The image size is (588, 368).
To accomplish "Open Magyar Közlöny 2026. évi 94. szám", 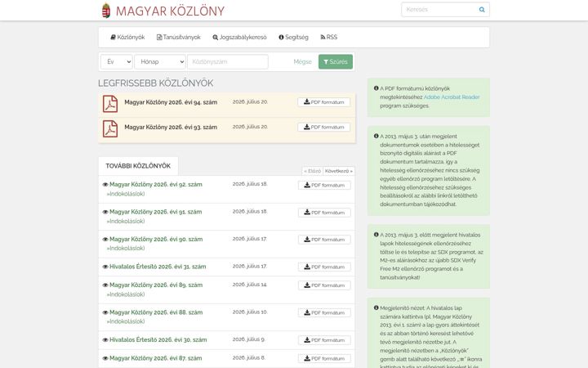I will tap(171, 102).
